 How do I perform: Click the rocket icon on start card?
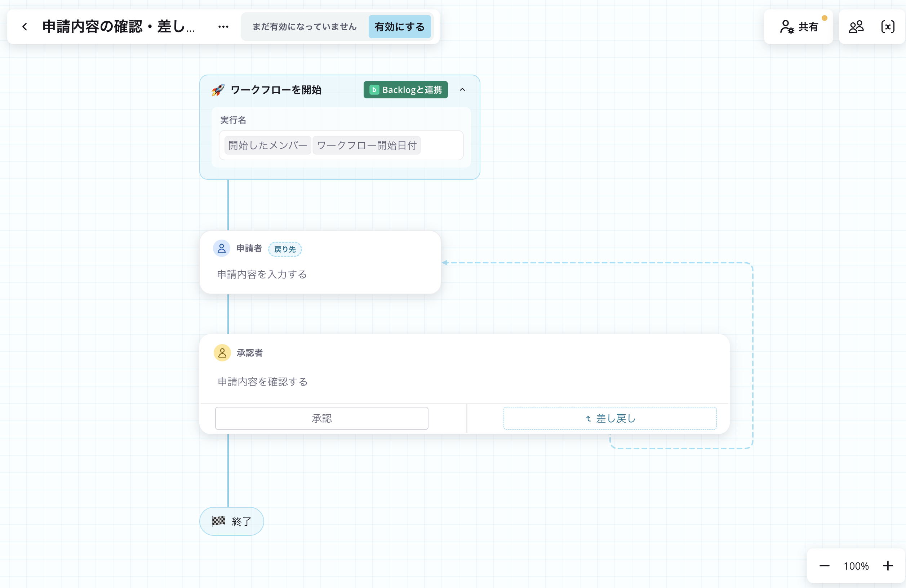[218, 90]
